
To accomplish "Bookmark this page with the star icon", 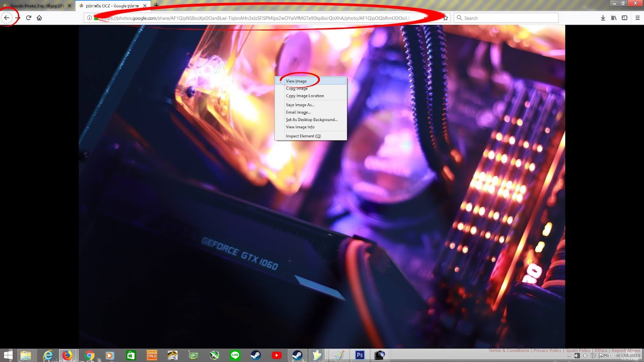I will point(445,18).
